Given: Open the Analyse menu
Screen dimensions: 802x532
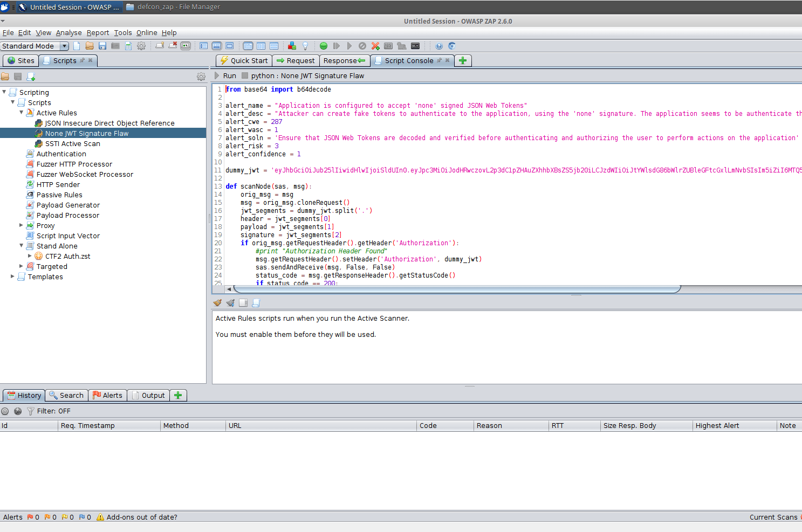Looking at the screenshot, I should 69,33.
